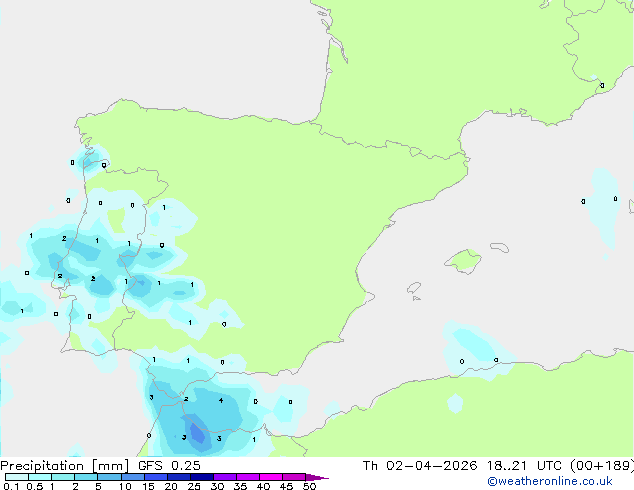Select the 10–15 mm blue legend swatch

[x=132, y=477]
